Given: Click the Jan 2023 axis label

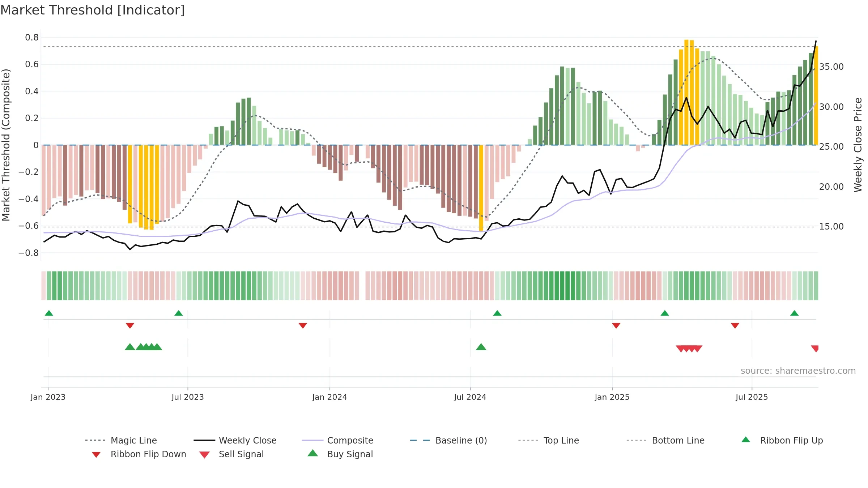Looking at the screenshot, I should click(x=48, y=397).
